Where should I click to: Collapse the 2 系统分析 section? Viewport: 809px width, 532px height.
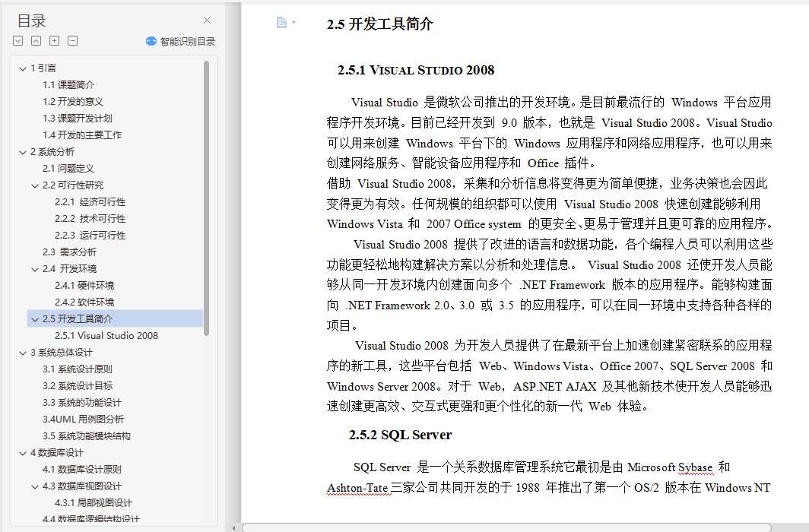(x=23, y=151)
